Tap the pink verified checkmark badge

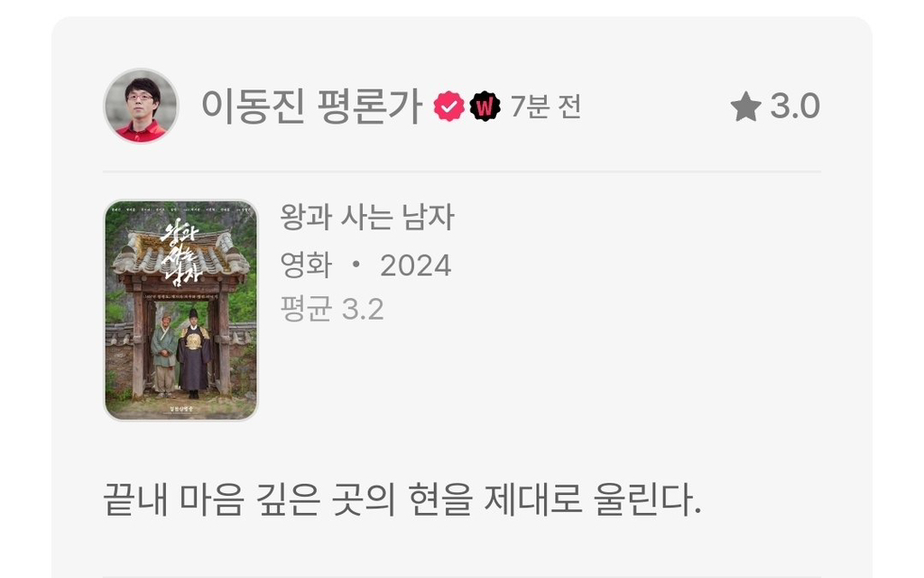click(x=449, y=107)
